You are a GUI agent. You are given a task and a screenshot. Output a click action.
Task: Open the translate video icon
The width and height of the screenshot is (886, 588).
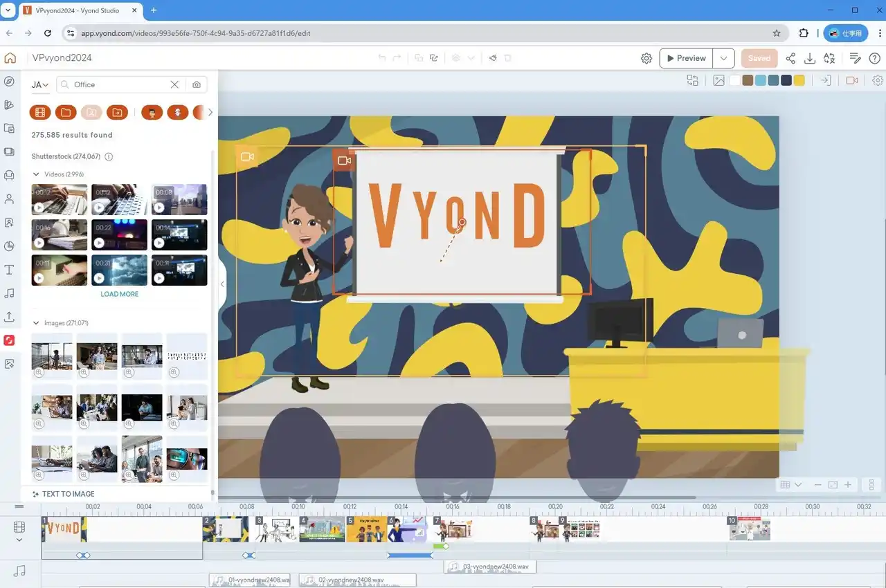coord(829,59)
